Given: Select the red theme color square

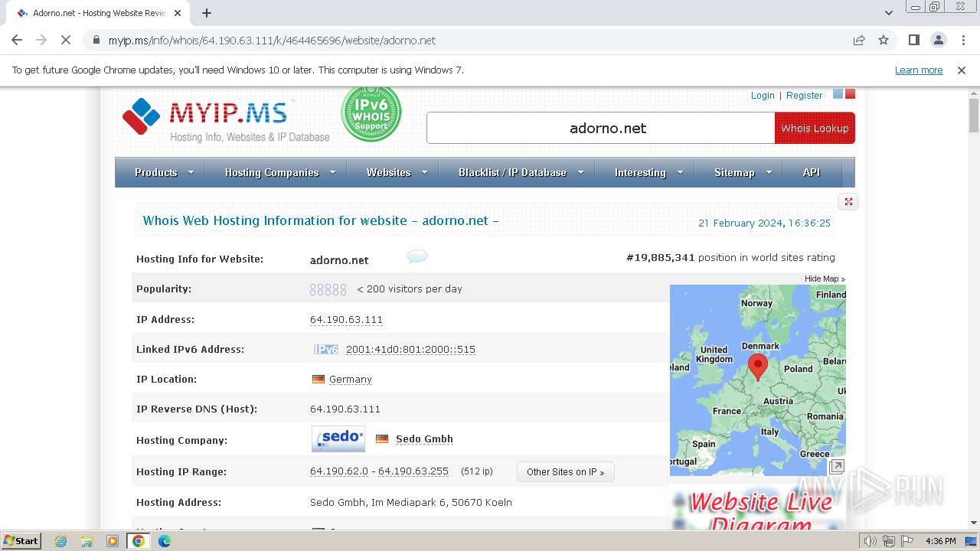Looking at the screenshot, I should (x=850, y=94).
